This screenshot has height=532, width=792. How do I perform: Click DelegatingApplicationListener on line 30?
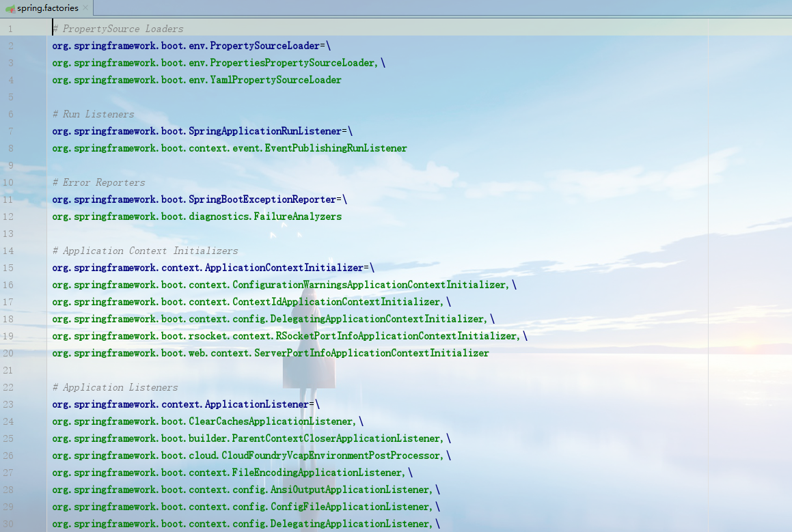coord(246,524)
